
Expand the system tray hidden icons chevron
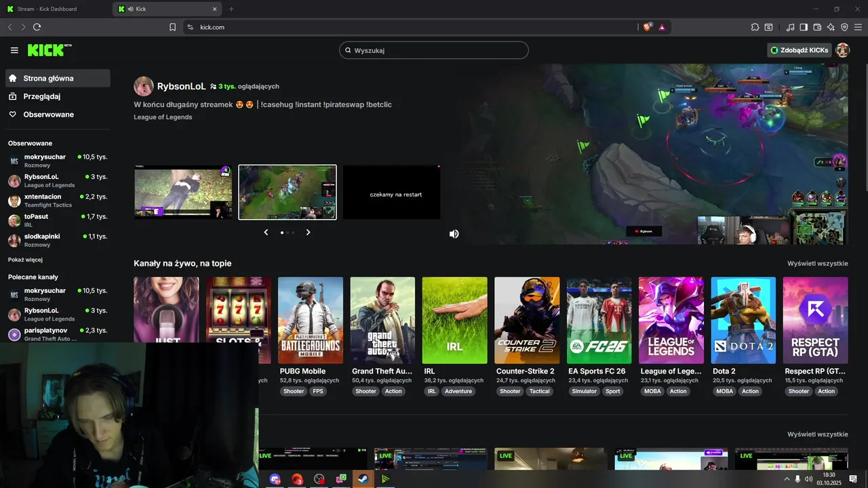(x=787, y=479)
